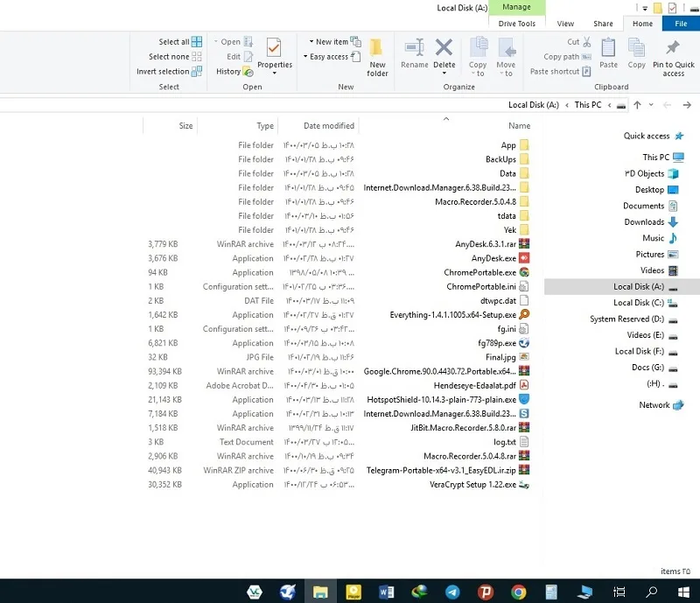Open the Windows Start button
The image size is (700, 603).
click(x=683, y=592)
